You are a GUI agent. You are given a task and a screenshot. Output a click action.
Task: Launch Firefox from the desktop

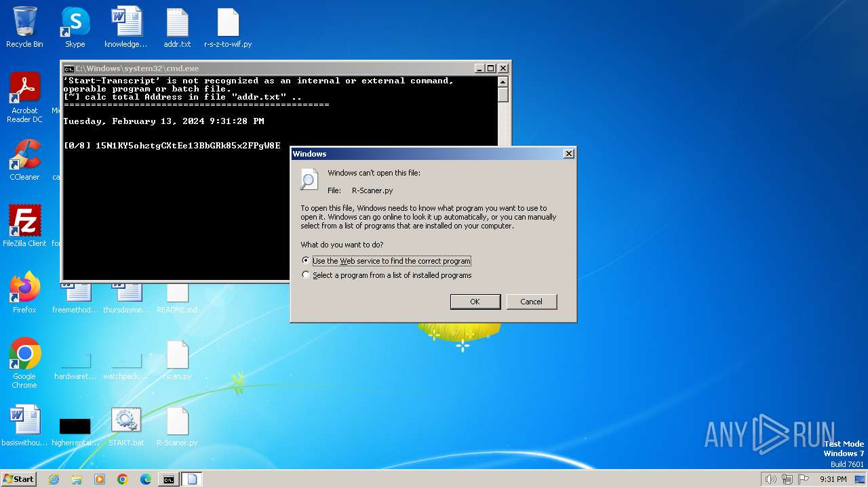(24, 292)
